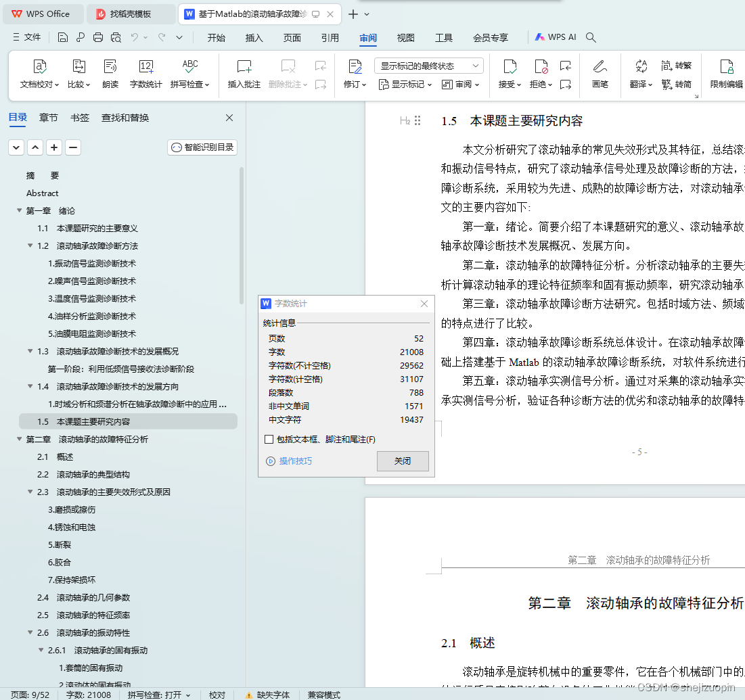Click the 显示标记 show markup button
Image resolution: width=745 pixels, height=700 pixels.
click(x=405, y=85)
